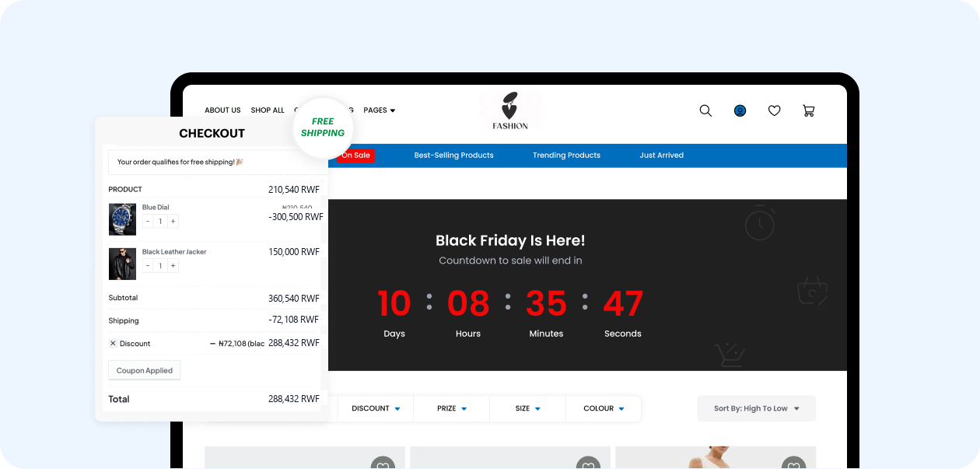980x469 pixels.
Task: Increase Black Leather Jacket quantity with plus
Action: 173,266
